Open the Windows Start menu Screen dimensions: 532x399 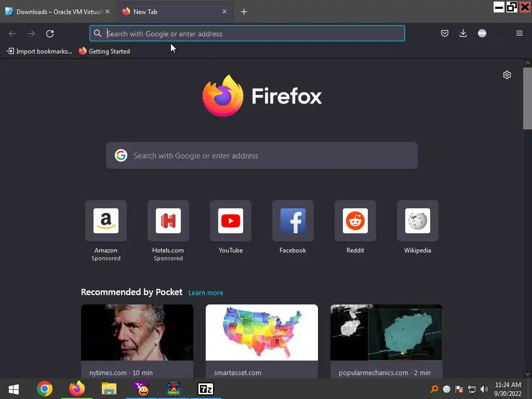click(x=14, y=389)
